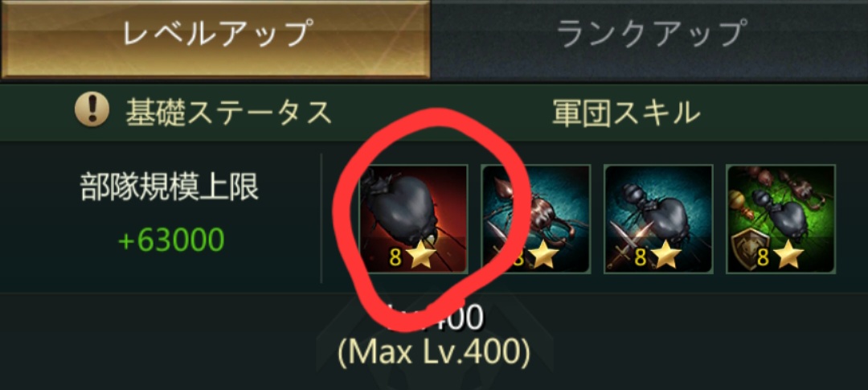Screen dimensions: 868x390
Task: Select the red-background ant skill icon
Action: pyautogui.click(x=413, y=219)
